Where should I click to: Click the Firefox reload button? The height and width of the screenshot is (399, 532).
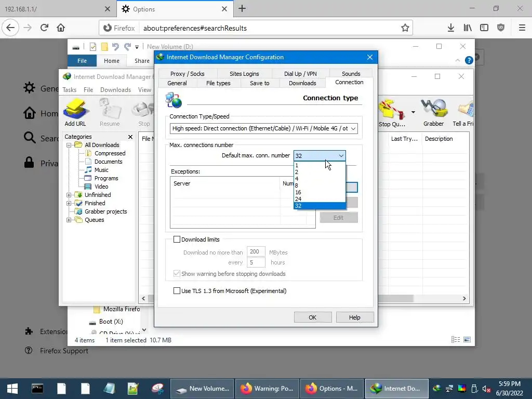(x=45, y=28)
